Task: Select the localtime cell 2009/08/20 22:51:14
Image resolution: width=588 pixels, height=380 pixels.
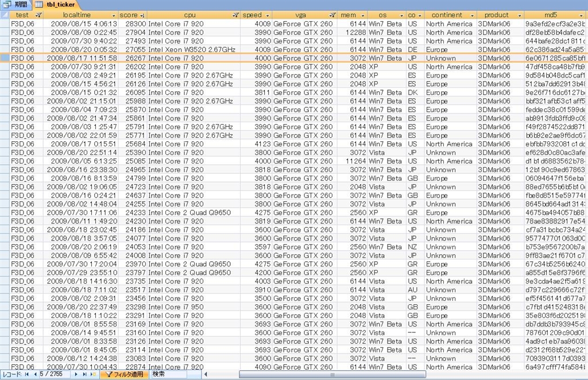Action: pos(80,153)
